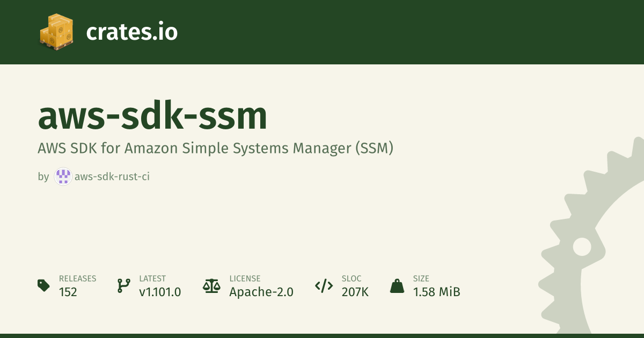Click the v1.101.0 latest version value
This screenshot has height=338, width=644.
(160, 292)
